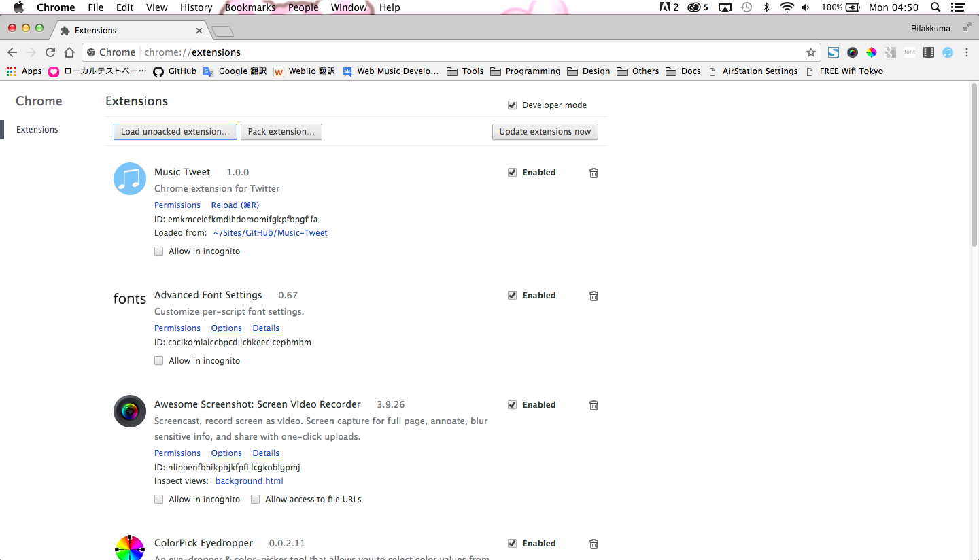Open the blue S extension in toolbar

(834, 52)
